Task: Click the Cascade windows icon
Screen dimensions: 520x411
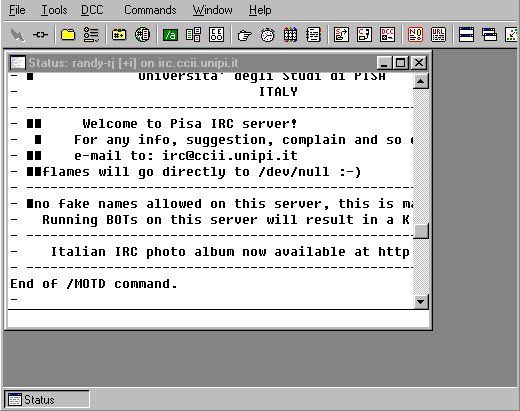Action: (489, 35)
